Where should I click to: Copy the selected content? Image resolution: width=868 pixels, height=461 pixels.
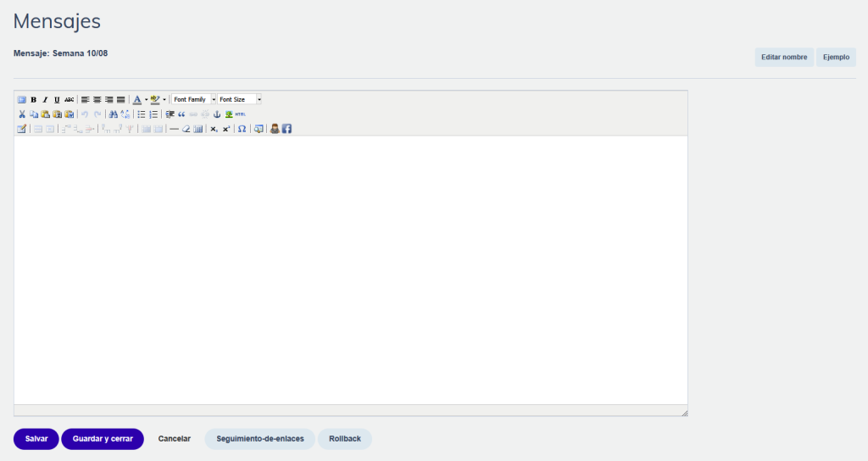pyautogui.click(x=34, y=114)
